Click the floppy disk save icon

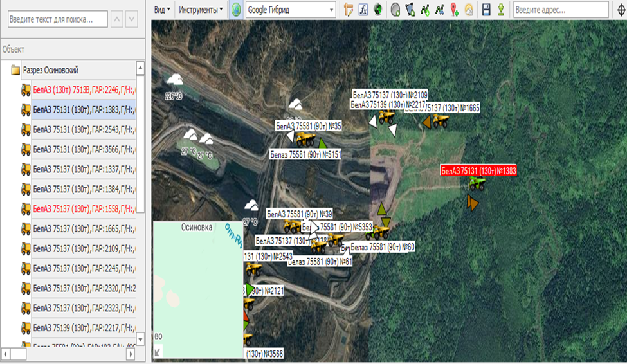click(x=486, y=10)
